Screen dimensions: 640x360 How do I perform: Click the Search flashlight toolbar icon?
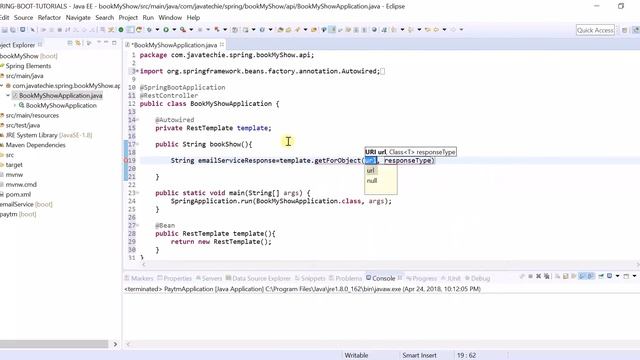click(x=298, y=30)
